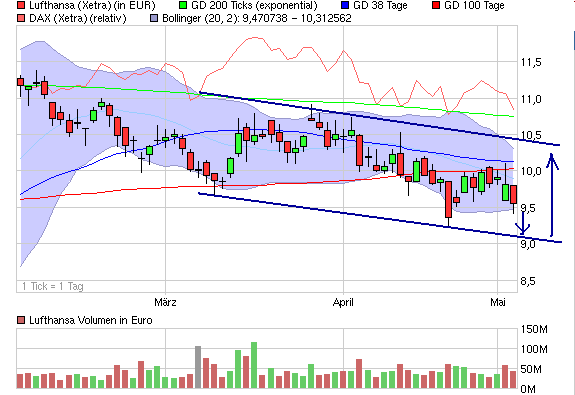Click the 'April' date axis label

tap(343, 302)
